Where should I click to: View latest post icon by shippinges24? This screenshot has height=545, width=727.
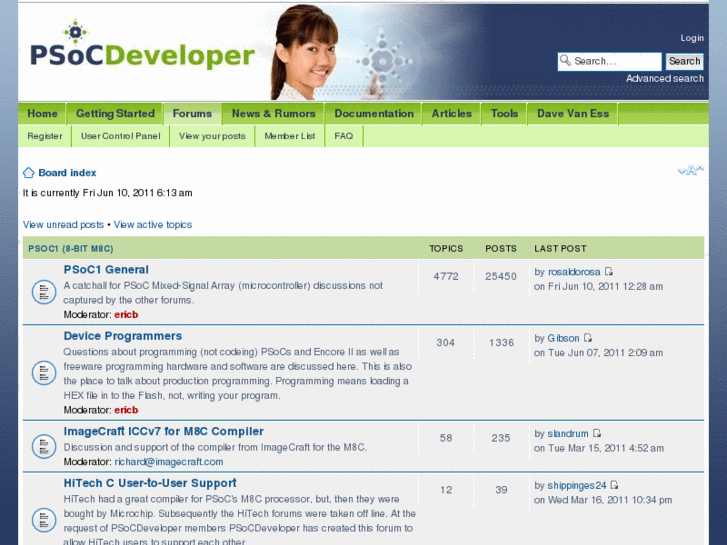(x=614, y=486)
